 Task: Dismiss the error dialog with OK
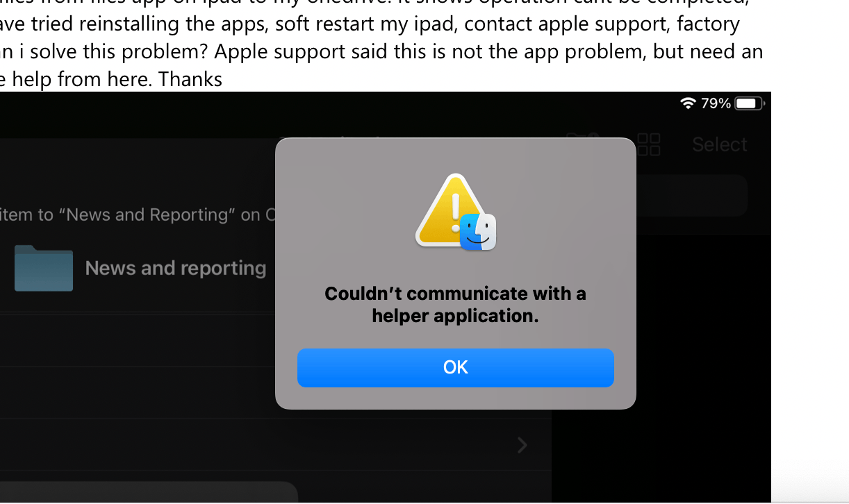(x=455, y=367)
